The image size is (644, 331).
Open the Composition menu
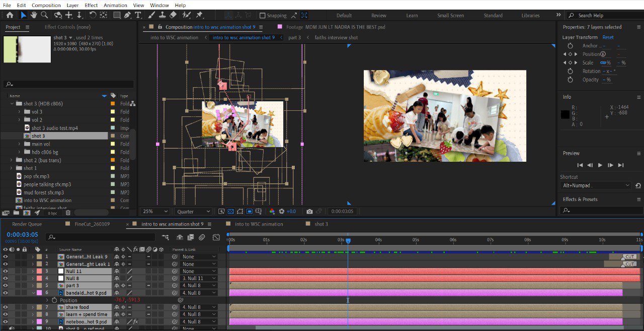coord(46,5)
